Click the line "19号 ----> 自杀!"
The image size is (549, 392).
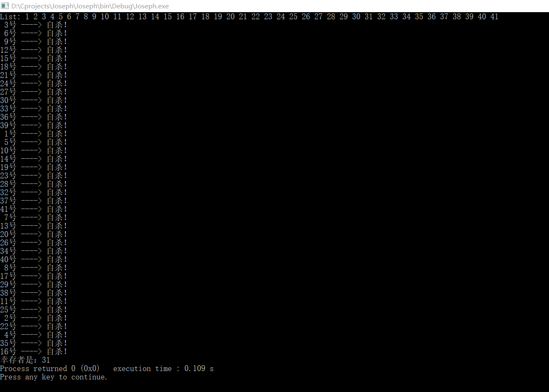34,167
